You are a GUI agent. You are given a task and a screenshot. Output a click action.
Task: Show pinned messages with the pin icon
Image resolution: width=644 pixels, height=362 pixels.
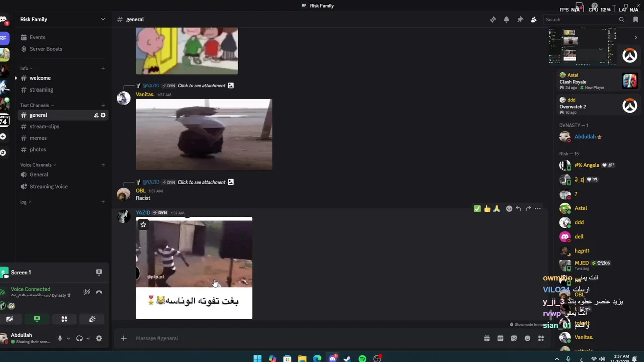520,19
